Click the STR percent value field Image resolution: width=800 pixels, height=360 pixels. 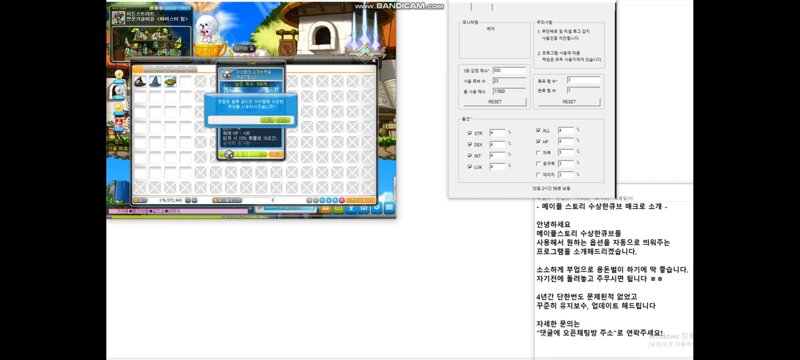click(497, 133)
